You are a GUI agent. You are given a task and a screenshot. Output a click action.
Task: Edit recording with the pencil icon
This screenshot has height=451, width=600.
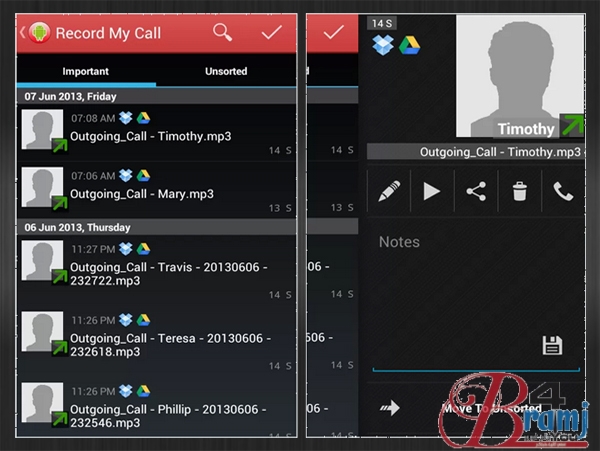coord(389,191)
